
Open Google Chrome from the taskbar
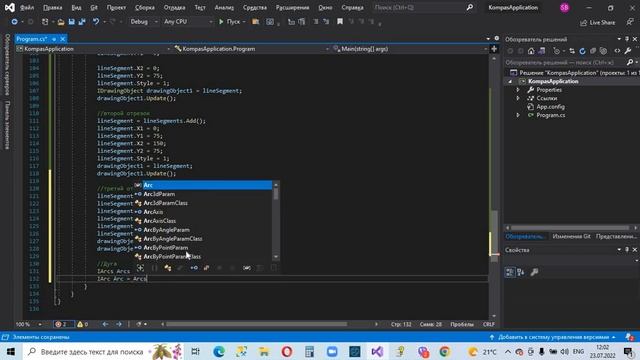pos(445,351)
